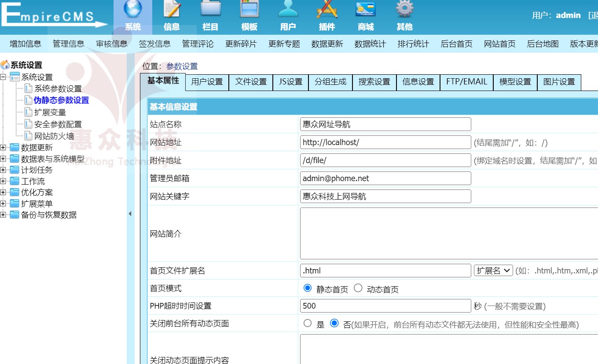
Task: Choose 否 for 关闭前台所有动态页面
Action: point(334,324)
